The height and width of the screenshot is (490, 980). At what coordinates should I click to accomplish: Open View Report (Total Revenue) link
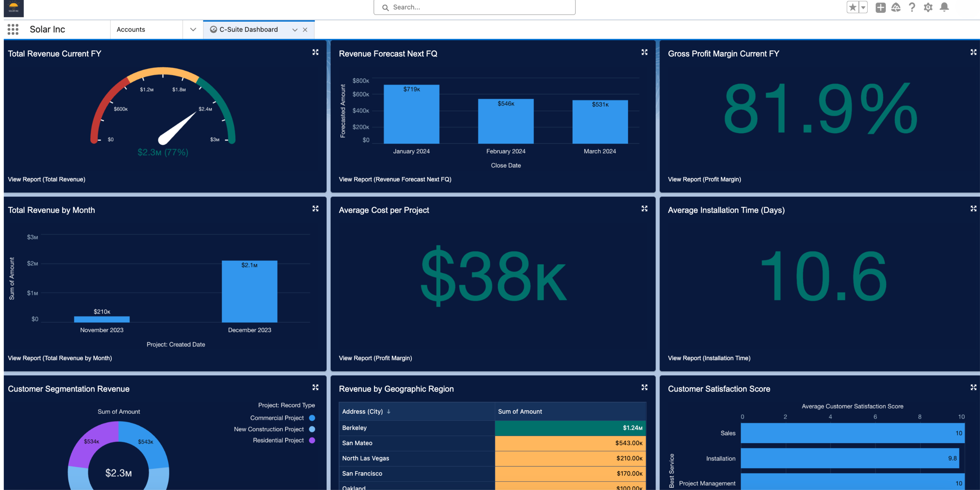[x=47, y=179]
